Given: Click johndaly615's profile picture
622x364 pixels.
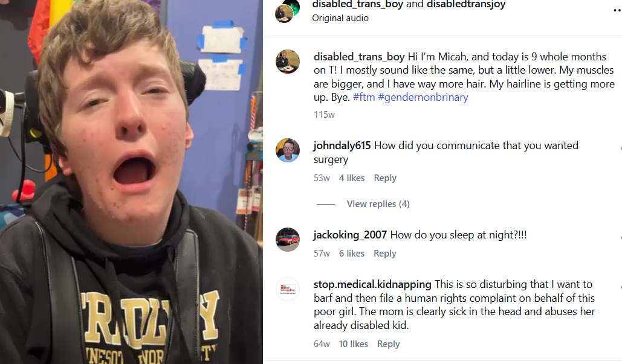Looking at the screenshot, I should [288, 150].
